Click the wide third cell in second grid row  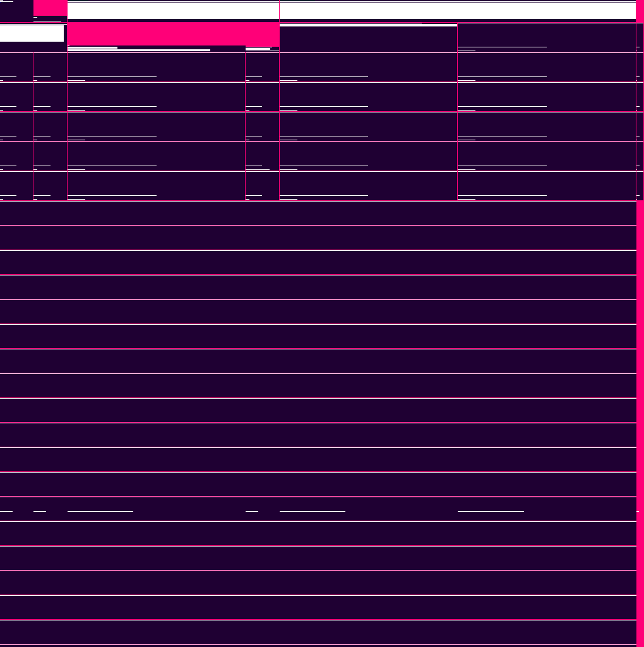(156, 97)
